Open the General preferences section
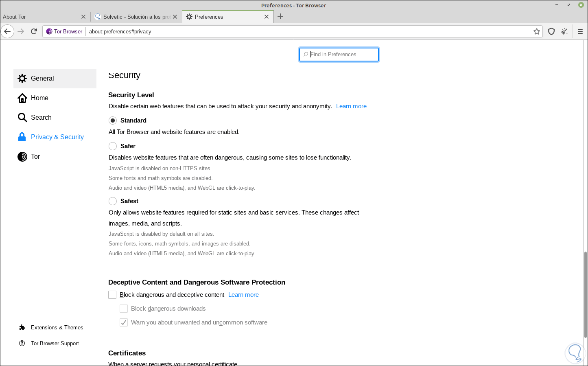588x366 pixels. [x=42, y=79]
